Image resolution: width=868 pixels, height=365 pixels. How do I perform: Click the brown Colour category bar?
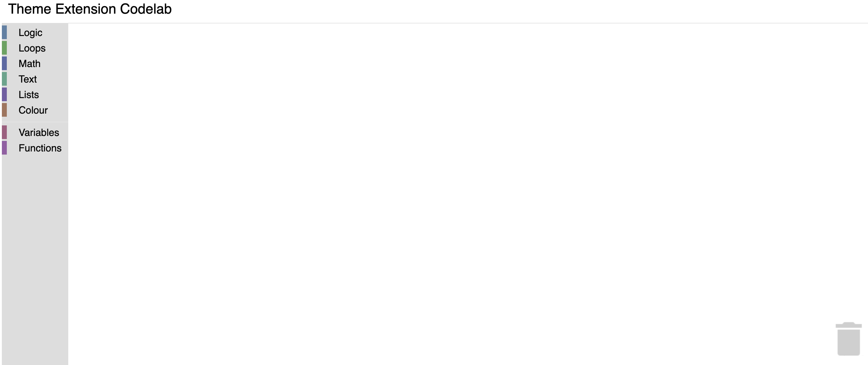[x=4, y=110]
